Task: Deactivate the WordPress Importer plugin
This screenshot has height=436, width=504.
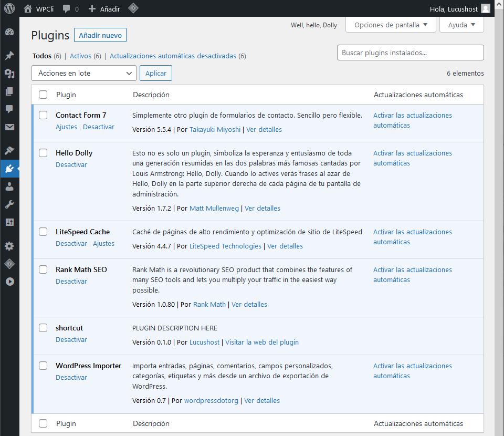Action: pos(71,378)
